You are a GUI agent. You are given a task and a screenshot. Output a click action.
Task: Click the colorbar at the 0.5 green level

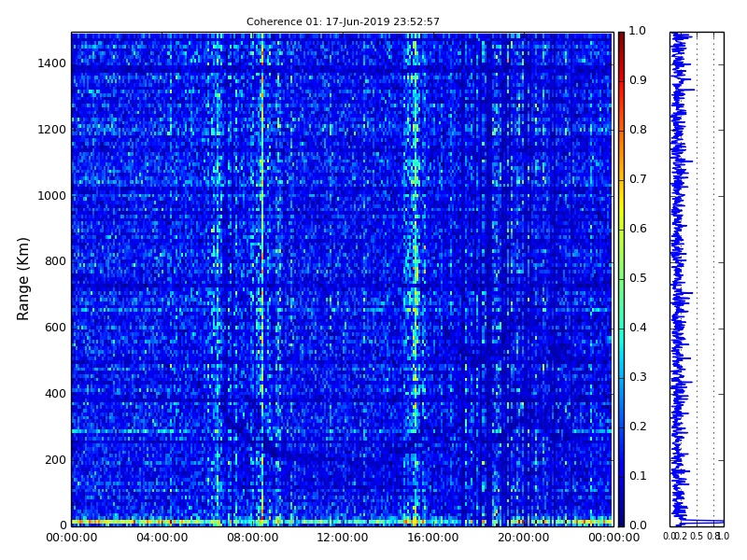pos(621,279)
